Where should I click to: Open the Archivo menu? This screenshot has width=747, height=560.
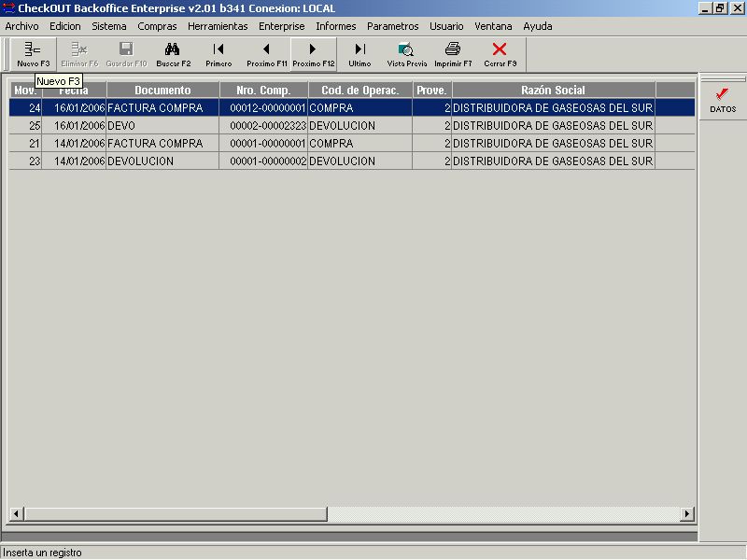point(21,26)
